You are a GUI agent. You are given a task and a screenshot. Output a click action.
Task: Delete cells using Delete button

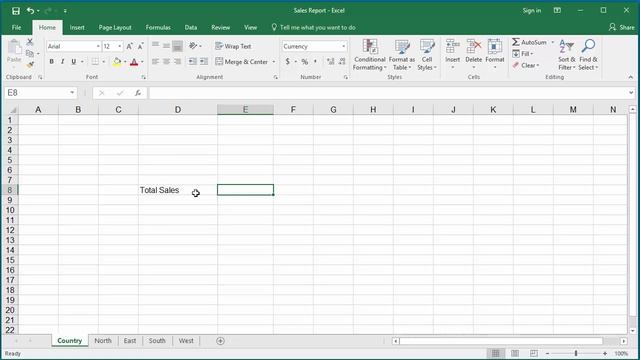tap(473, 54)
